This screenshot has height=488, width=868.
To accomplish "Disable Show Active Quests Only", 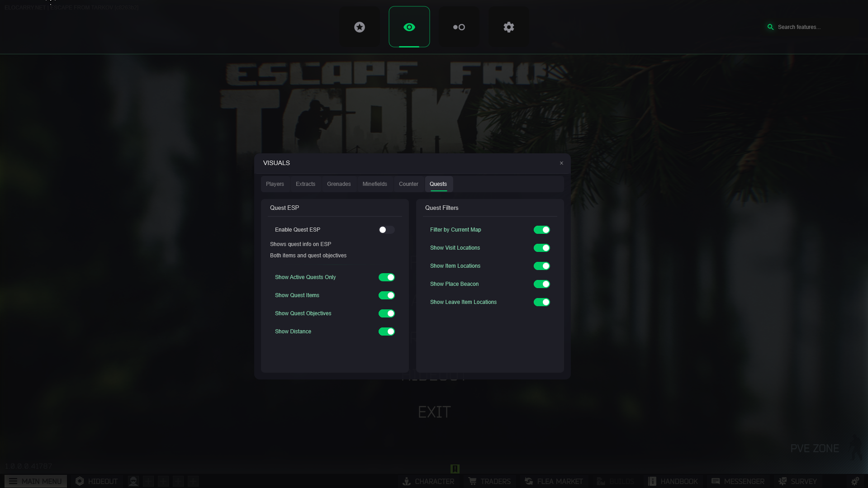I will [x=386, y=277].
